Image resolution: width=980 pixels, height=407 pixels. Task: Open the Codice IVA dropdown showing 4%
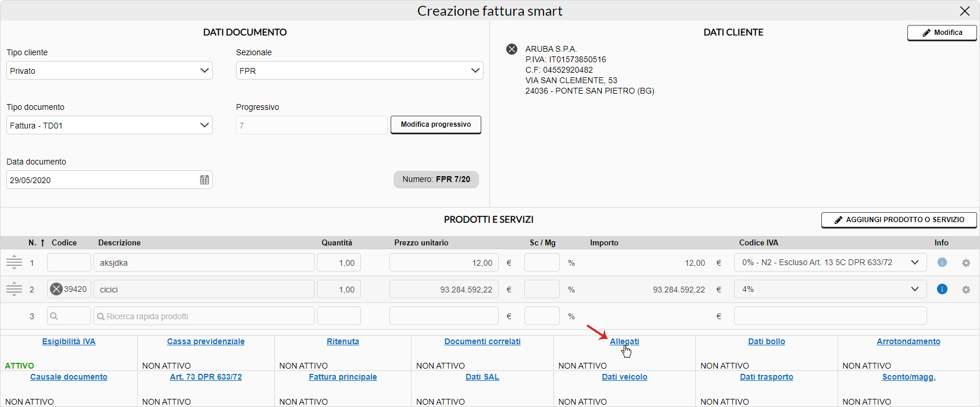(830, 290)
